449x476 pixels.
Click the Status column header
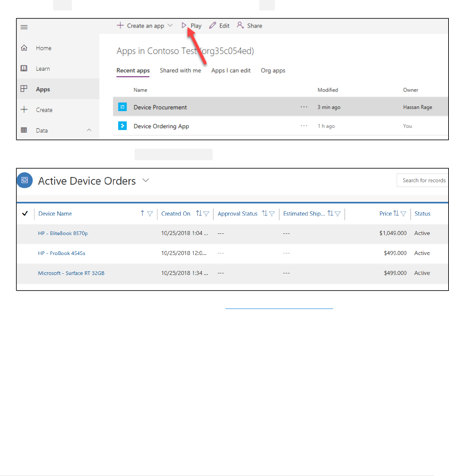point(422,214)
